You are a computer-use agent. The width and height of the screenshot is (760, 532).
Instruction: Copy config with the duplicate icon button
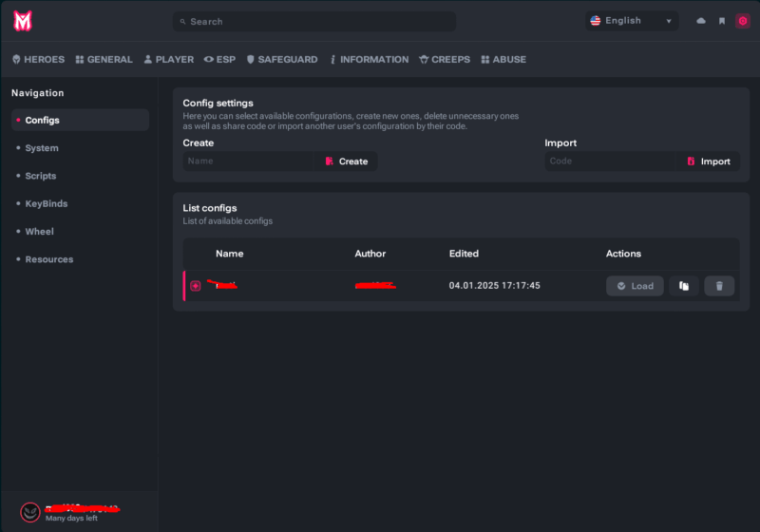pos(683,286)
